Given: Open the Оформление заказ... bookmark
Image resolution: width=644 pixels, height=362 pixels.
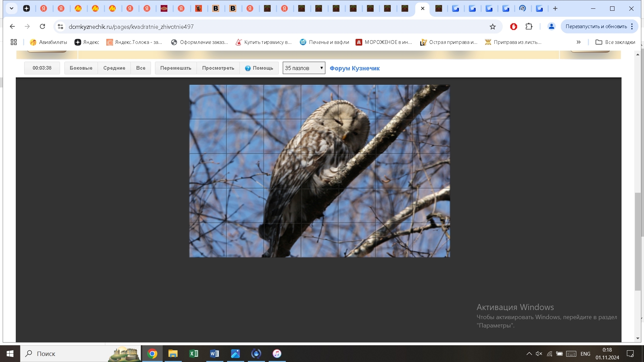Looking at the screenshot, I should coord(199,42).
